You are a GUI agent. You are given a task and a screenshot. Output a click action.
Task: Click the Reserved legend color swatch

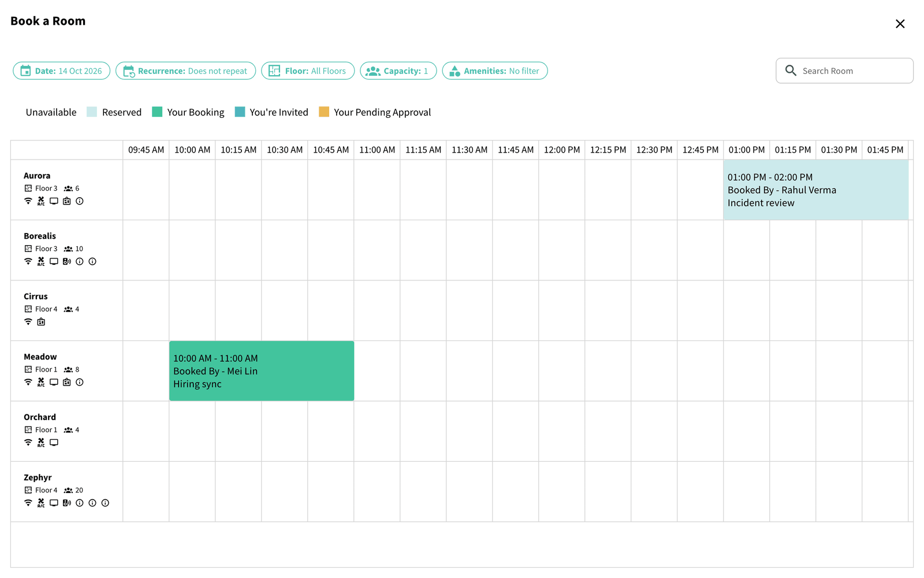point(92,112)
